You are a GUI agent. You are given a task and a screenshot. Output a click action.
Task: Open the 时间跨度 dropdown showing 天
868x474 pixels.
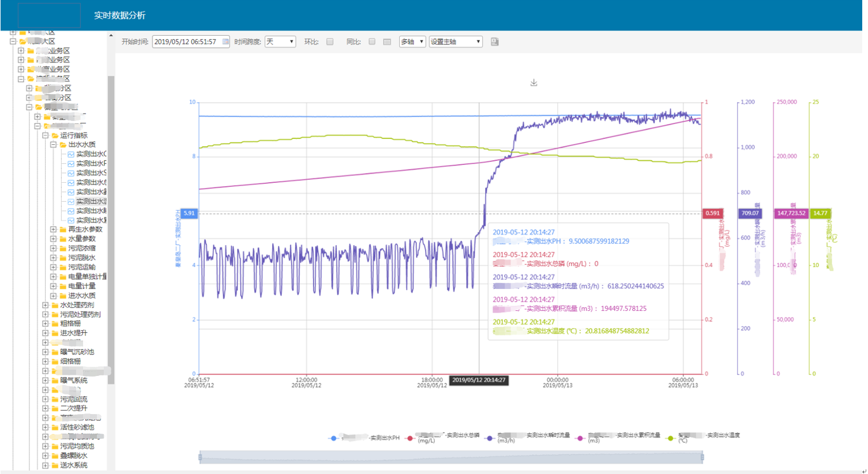pos(280,42)
